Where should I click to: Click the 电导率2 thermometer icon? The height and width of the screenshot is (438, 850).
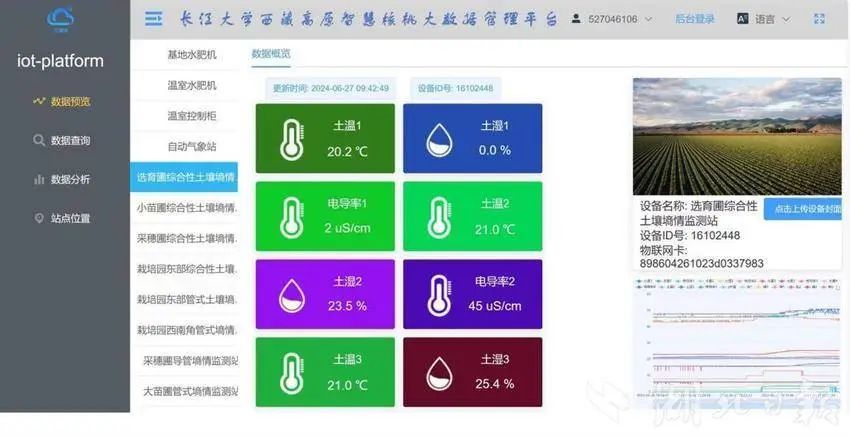coord(438,294)
